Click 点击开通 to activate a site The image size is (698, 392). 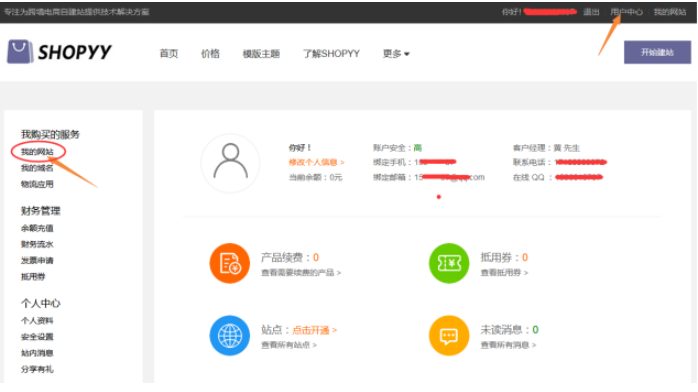coord(314,330)
